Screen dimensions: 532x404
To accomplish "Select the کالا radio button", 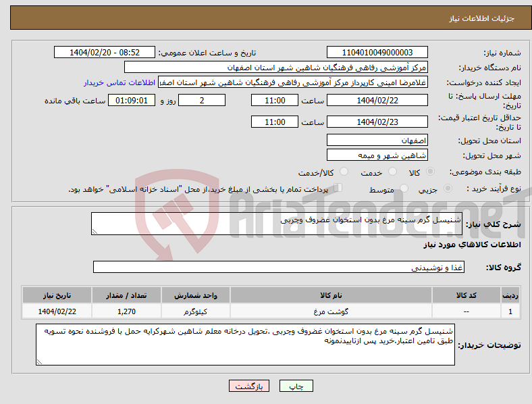I will (430, 172).
